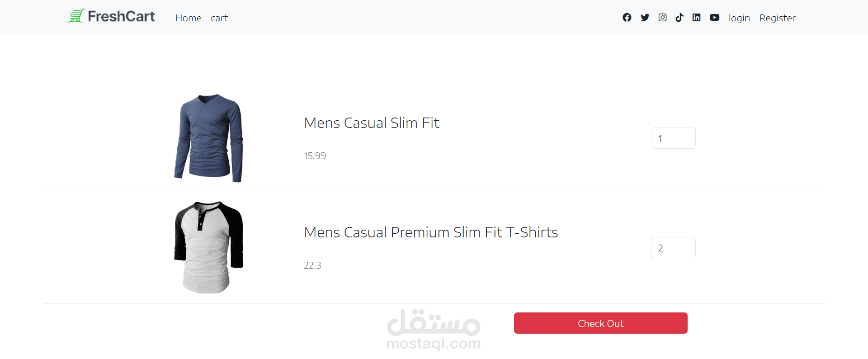Go to the Home nav item
This screenshot has width=868, height=359.
[188, 18]
